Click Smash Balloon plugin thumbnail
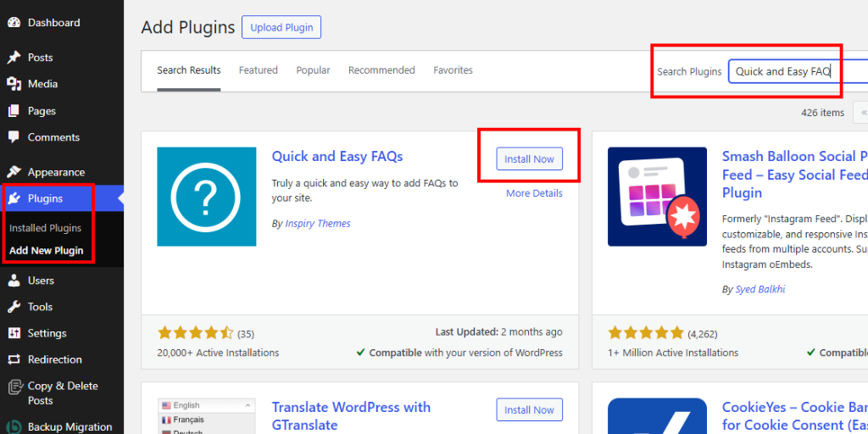The image size is (868, 434). (657, 197)
